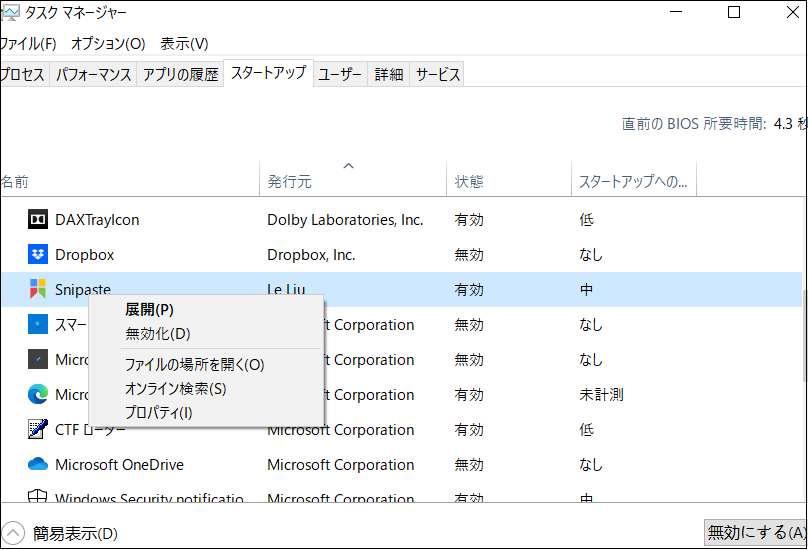Sort by the 発行元 column header
Image resolution: width=808 pixels, height=550 pixels.
coord(290,182)
